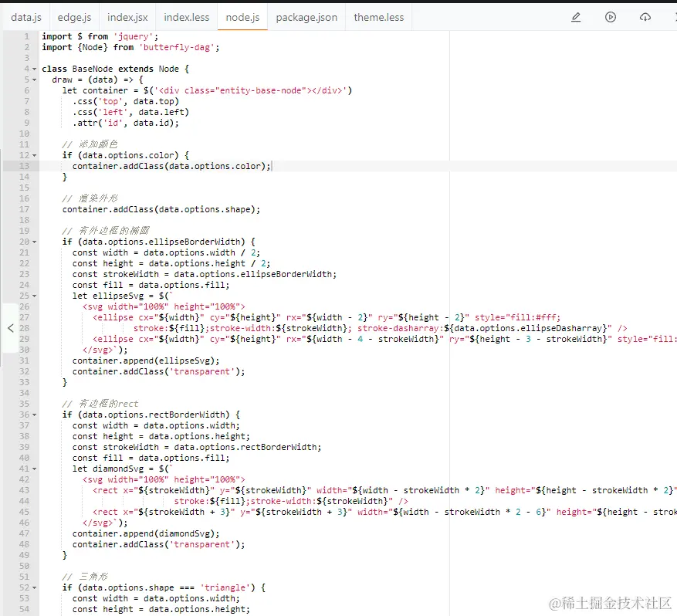Fold the class BaseNode block at line 4

coord(35,69)
